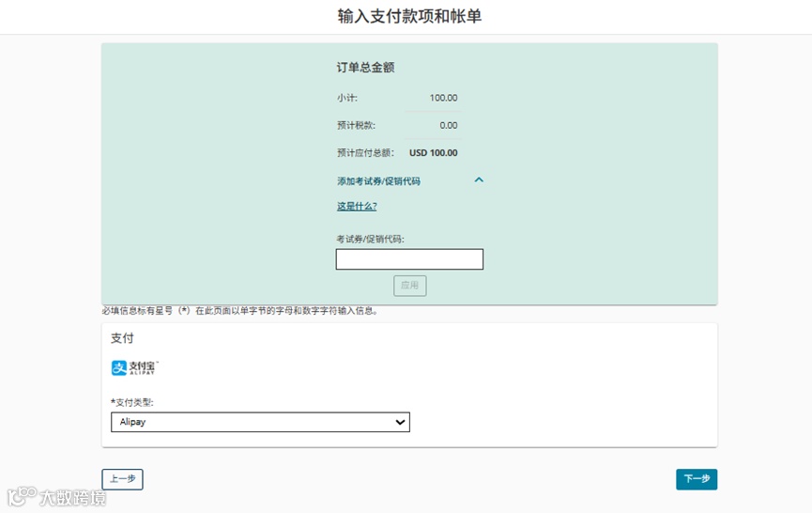Collapse the 添加考试券/促销代码 chevron
Viewport: 812px width, 513px height.
[x=479, y=179]
